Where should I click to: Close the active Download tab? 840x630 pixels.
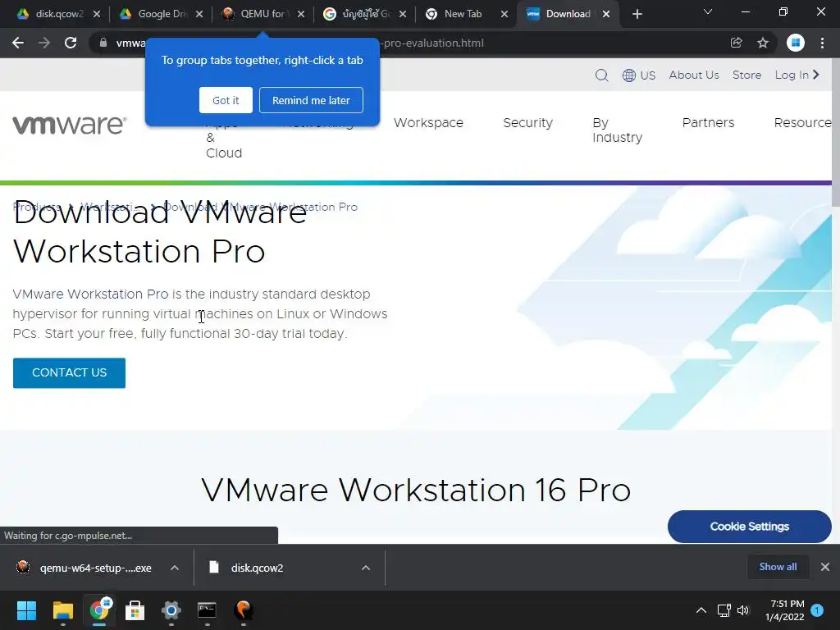[606, 14]
